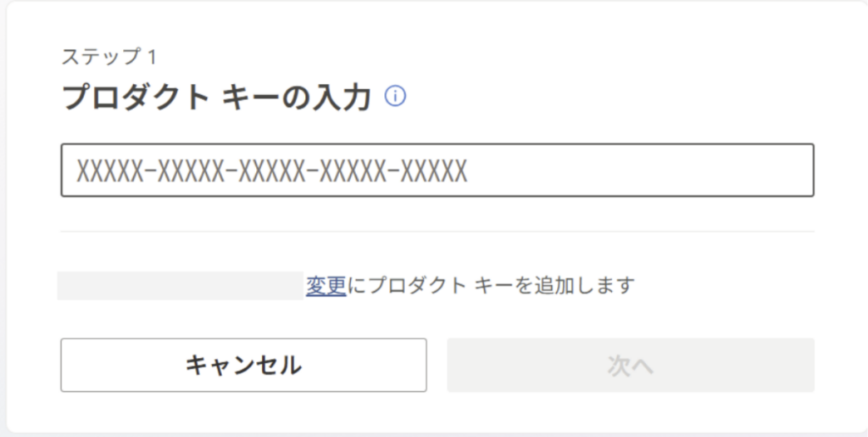Viewport: 868px width, 437px height.
Task: Click the 変更 link
Action: [x=326, y=285]
